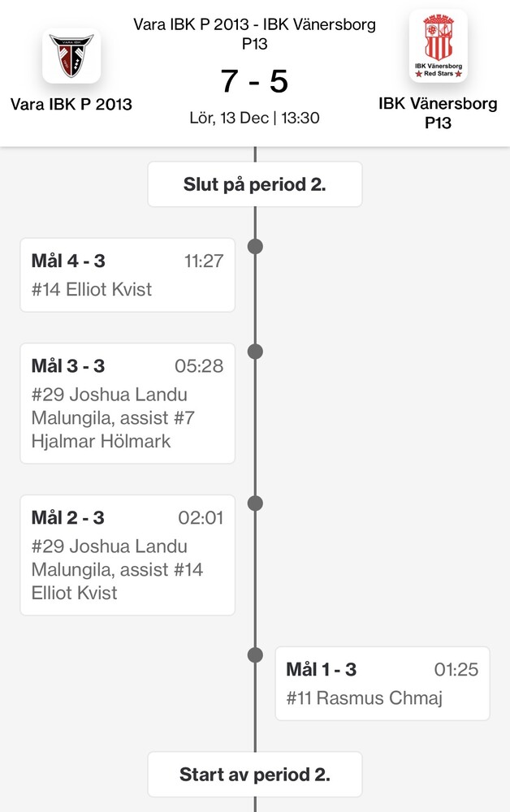
Task: Open the Mål 3 - 3 goal heading
Action: click(x=68, y=366)
